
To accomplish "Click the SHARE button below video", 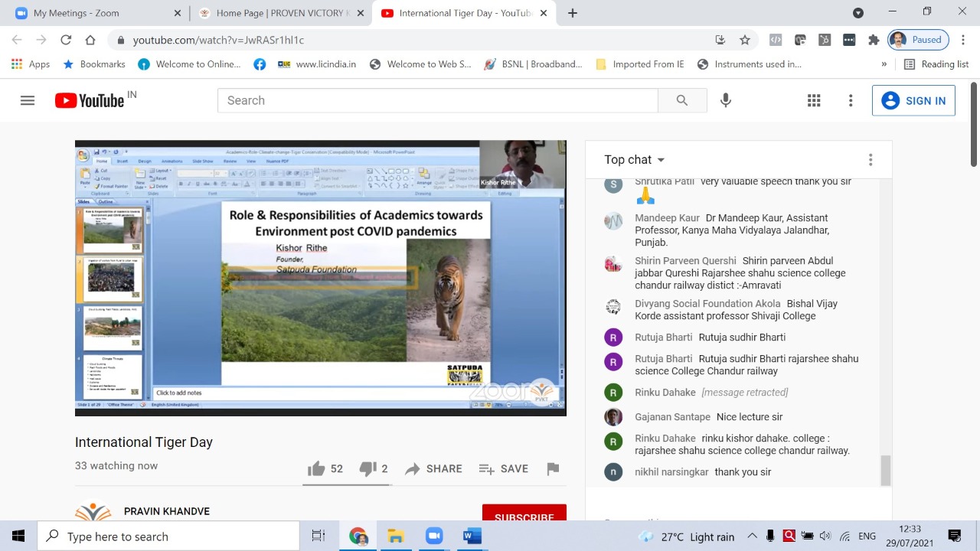I will pos(433,468).
